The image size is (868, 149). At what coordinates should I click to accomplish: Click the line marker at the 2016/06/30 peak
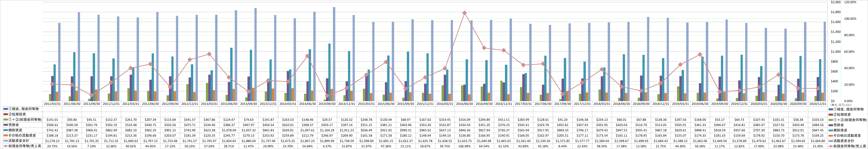click(465, 13)
